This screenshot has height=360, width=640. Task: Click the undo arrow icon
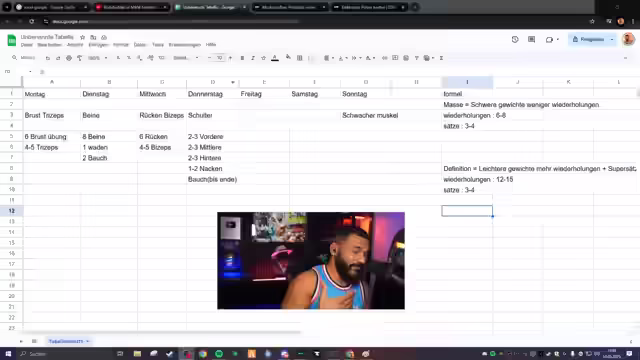pos(48,58)
